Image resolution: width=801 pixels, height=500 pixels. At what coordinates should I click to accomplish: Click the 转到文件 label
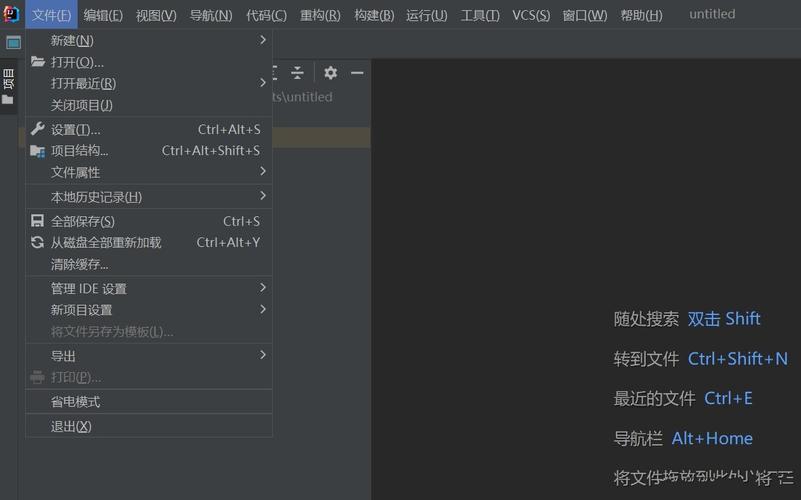646,359
